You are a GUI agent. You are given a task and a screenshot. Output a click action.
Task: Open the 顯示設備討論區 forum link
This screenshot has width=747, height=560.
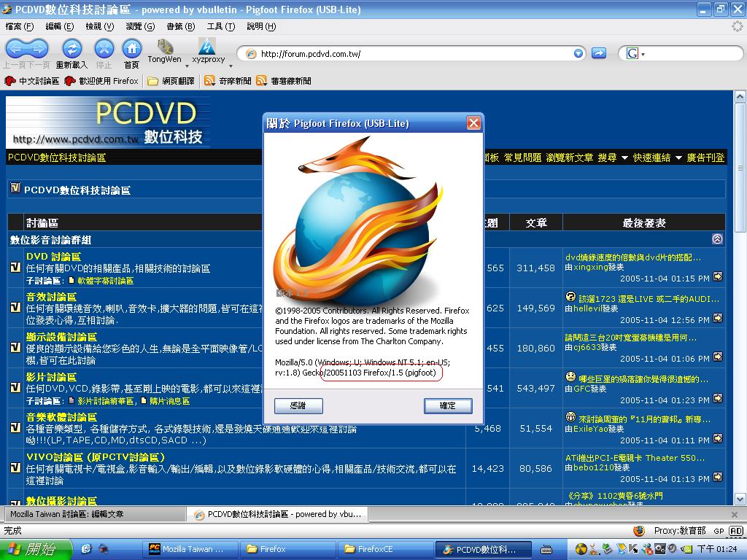tap(61, 337)
